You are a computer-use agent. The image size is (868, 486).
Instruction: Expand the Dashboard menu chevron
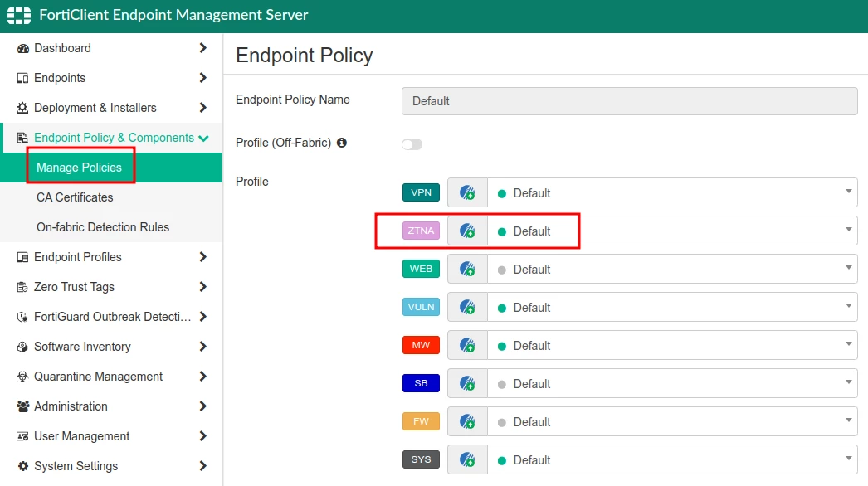[203, 48]
